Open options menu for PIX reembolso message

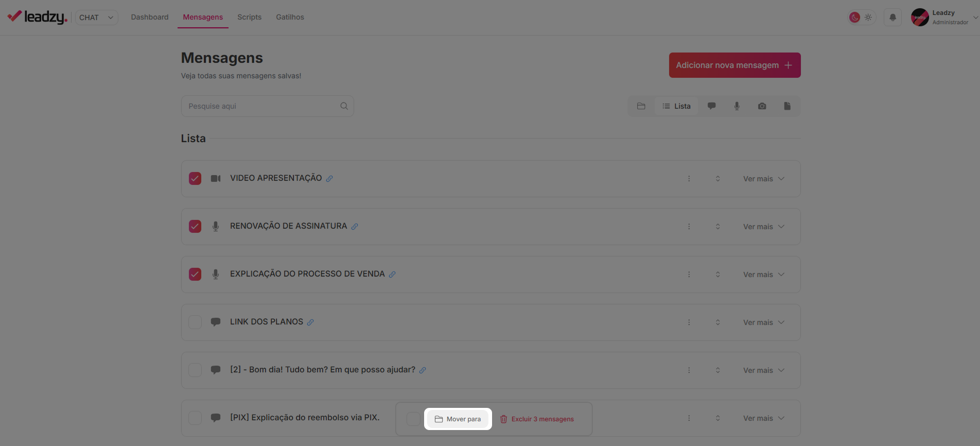689,418
